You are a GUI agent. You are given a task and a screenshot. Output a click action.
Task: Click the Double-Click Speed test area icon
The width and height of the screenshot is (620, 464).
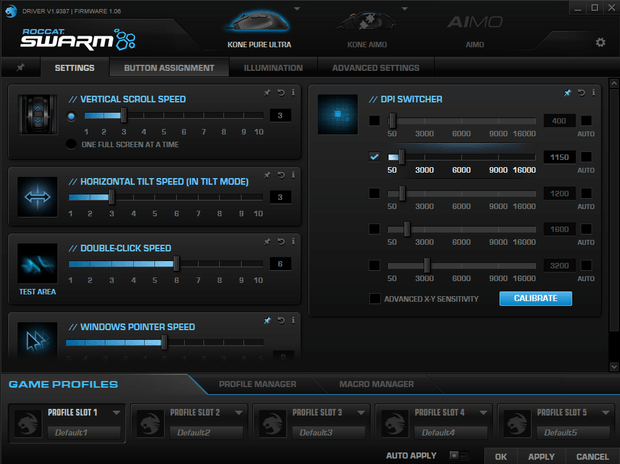pos(38,263)
